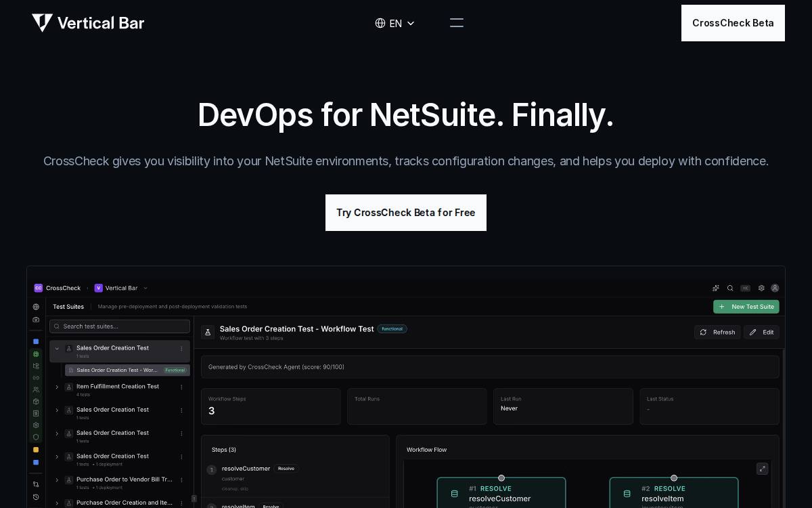Expand Purchase Order to Vendor Bill suite
Image resolution: width=812 pixels, height=508 pixels.
(57, 480)
